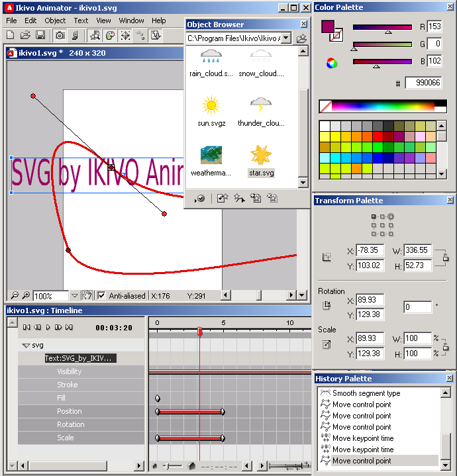Screen dimensions: 457x476
Task: Click the zoom out magnifier icon
Action: pyautogui.click(x=15, y=295)
